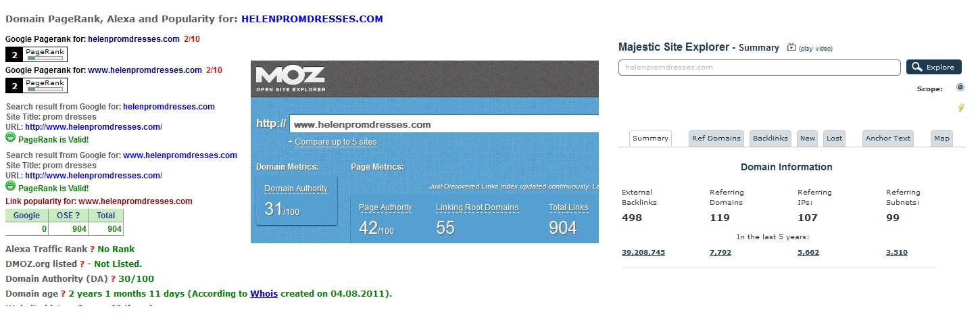Open the first http://www.helenpromdresses.com/ URL link
The height and width of the screenshot is (323, 980).
click(x=93, y=127)
